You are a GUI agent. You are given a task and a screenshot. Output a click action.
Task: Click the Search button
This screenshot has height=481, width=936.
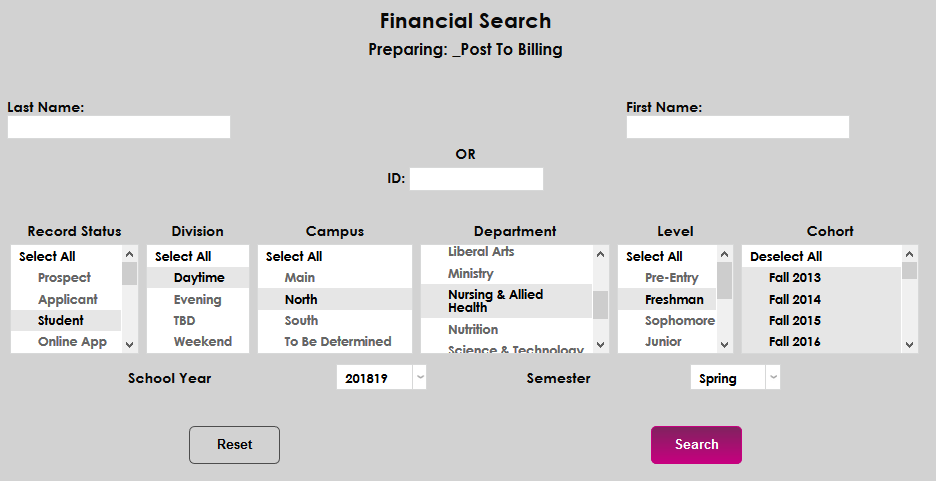tap(696, 445)
